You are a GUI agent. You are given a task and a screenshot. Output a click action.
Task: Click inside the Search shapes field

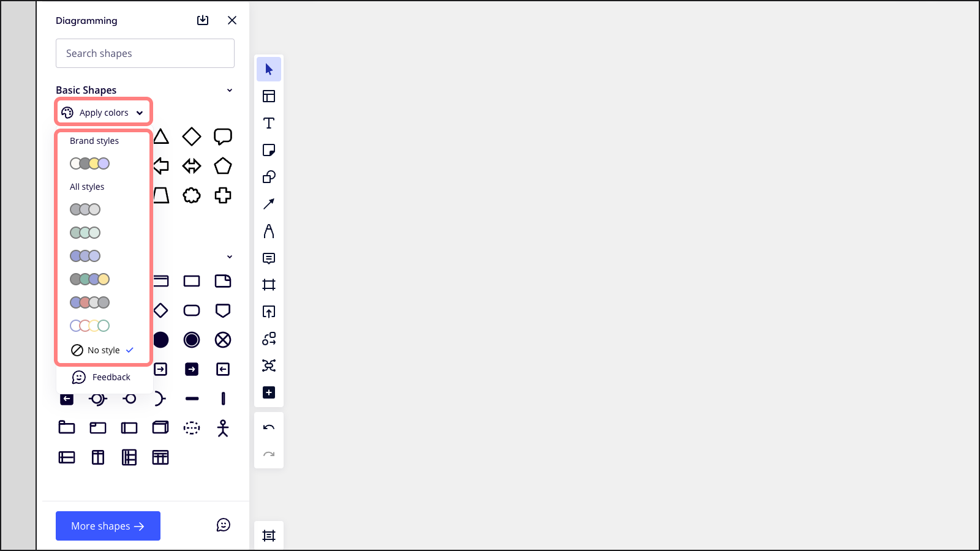coord(145,53)
